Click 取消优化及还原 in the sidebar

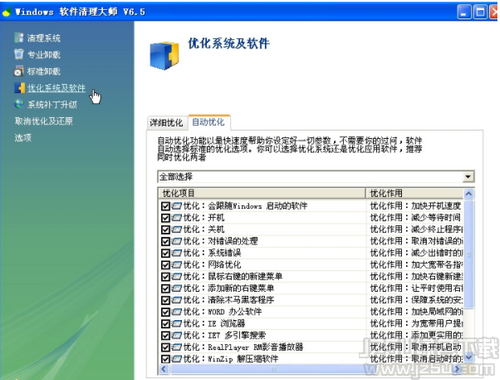[44, 121]
